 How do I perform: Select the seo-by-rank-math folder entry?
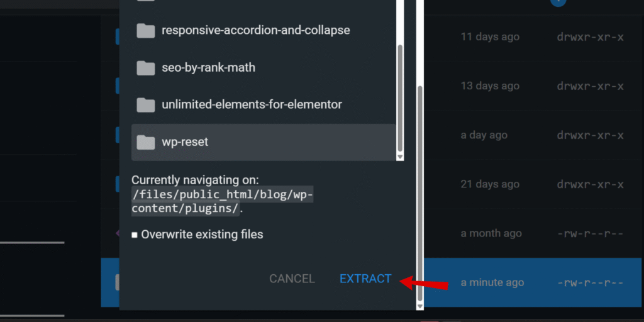pyautogui.click(x=264, y=67)
